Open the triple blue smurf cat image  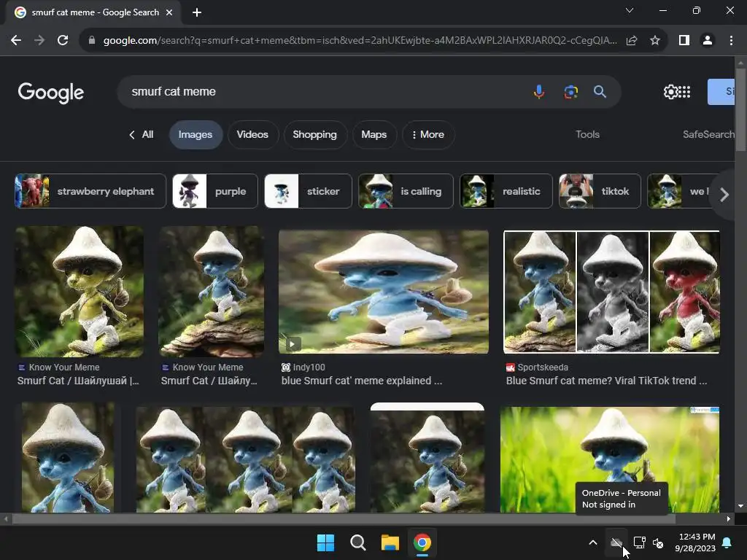(x=245, y=459)
